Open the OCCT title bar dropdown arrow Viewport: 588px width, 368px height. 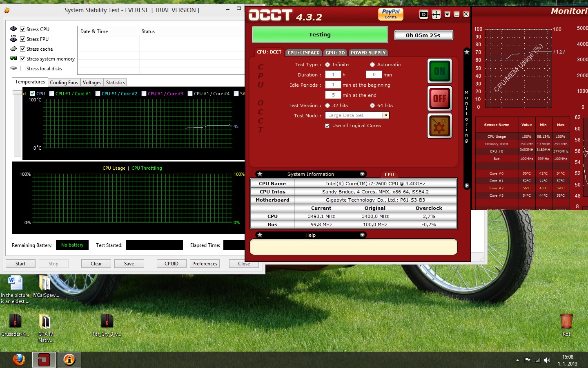[448, 14]
